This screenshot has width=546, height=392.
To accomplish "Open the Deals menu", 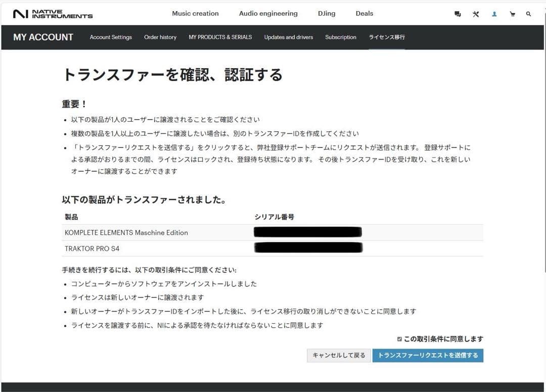I will [364, 14].
